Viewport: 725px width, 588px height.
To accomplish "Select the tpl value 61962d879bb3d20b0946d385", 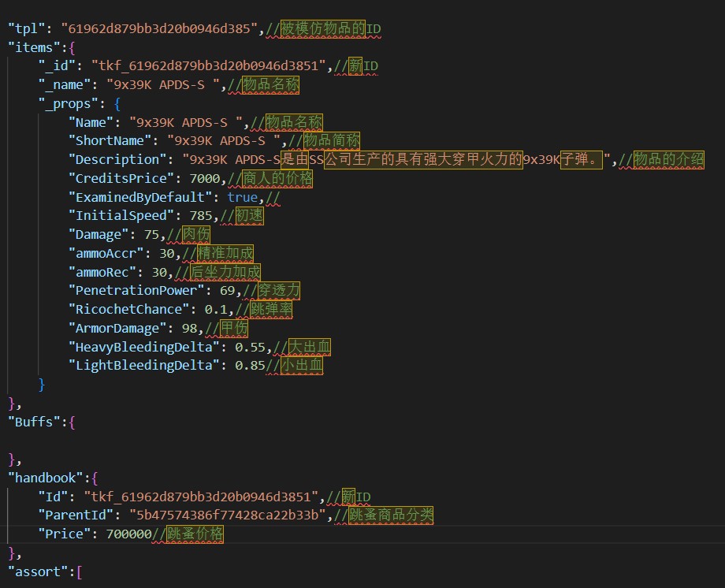I will [159, 28].
